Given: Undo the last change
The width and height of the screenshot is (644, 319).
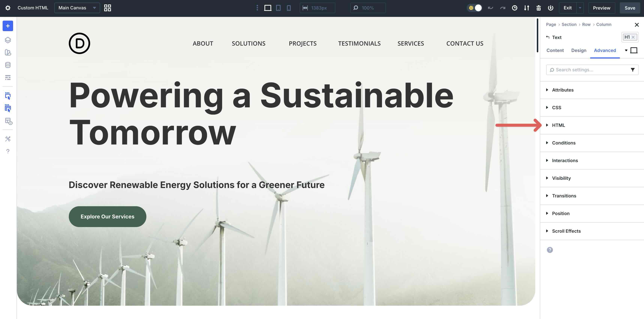Looking at the screenshot, I should [x=490, y=8].
